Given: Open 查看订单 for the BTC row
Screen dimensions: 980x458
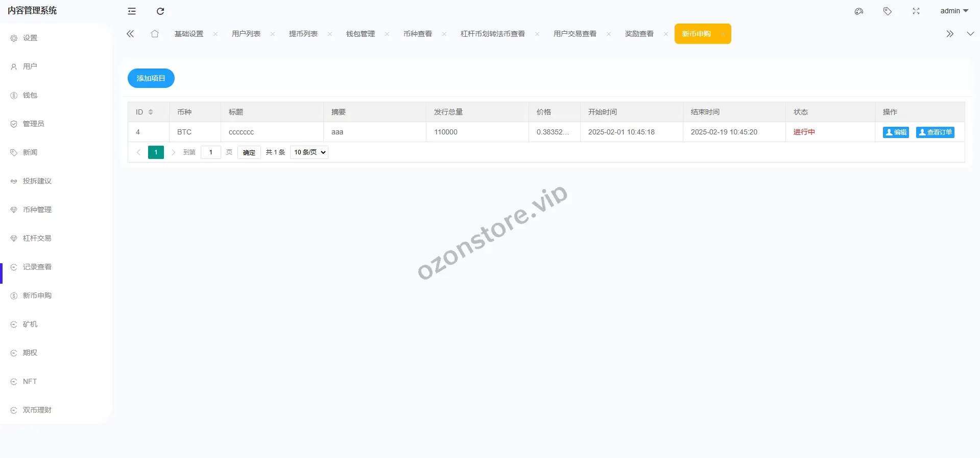Looking at the screenshot, I should point(935,132).
